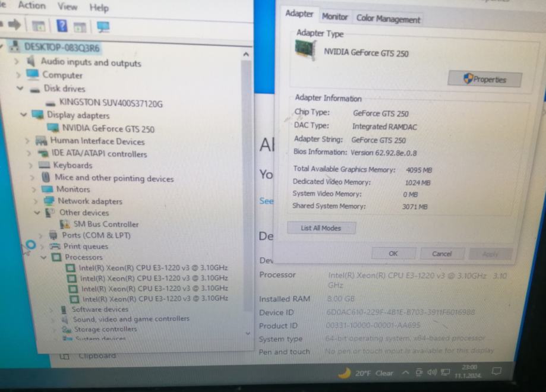Click the Keyboards category icon
This screenshot has height=392, width=546.
tap(44, 165)
